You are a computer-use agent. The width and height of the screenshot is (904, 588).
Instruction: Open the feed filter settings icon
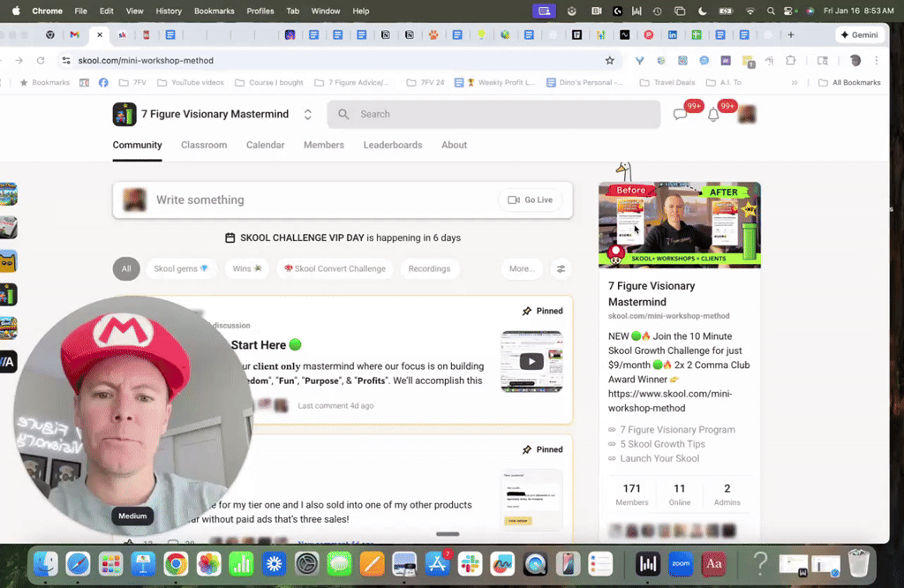click(561, 268)
